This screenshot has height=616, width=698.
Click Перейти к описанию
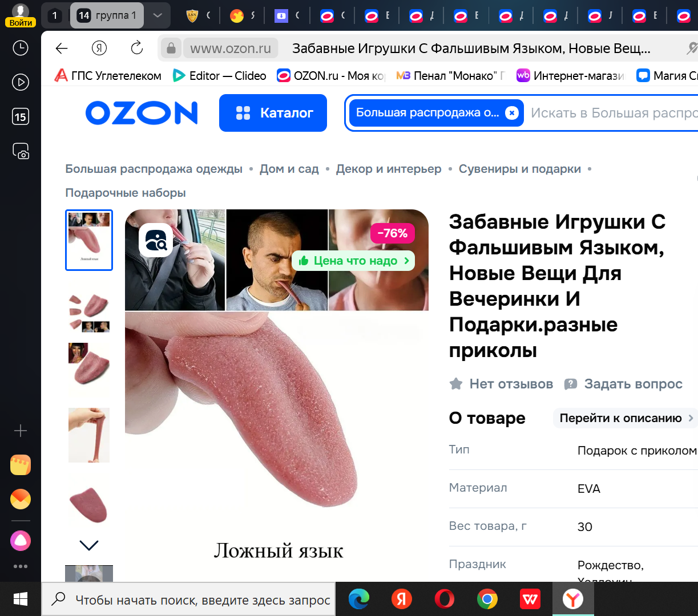[625, 418]
